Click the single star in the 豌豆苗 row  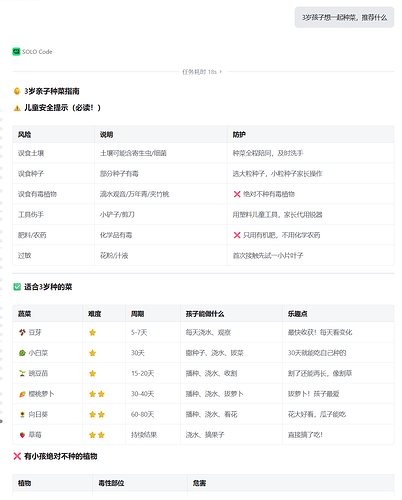click(92, 373)
